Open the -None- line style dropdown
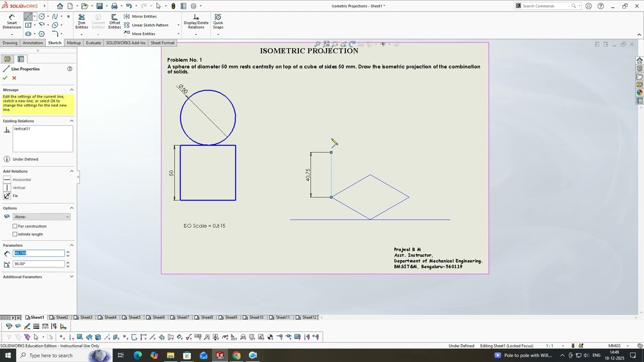The height and width of the screenshot is (362, 644). (41, 217)
